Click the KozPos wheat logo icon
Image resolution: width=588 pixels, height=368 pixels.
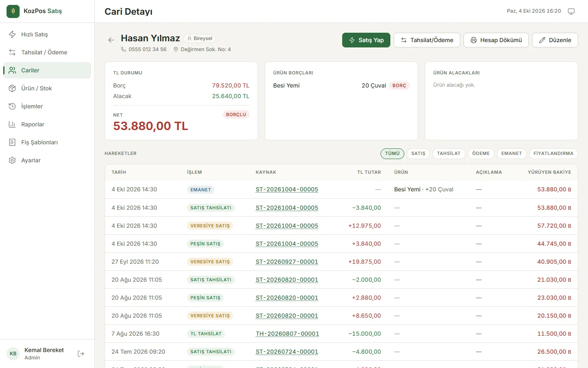tap(13, 11)
